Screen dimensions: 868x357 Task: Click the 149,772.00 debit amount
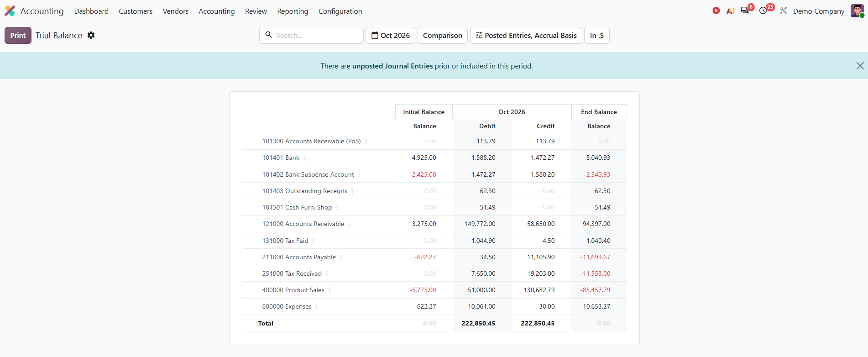pos(480,224)
